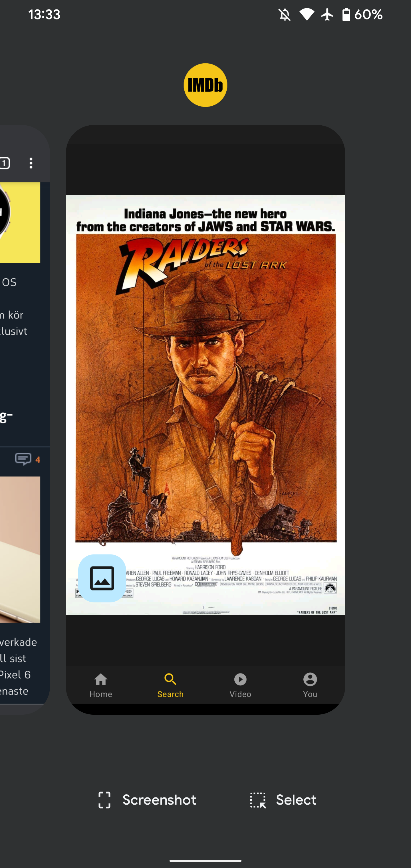Open the three-dot menu in browser card

coord(31,163)
